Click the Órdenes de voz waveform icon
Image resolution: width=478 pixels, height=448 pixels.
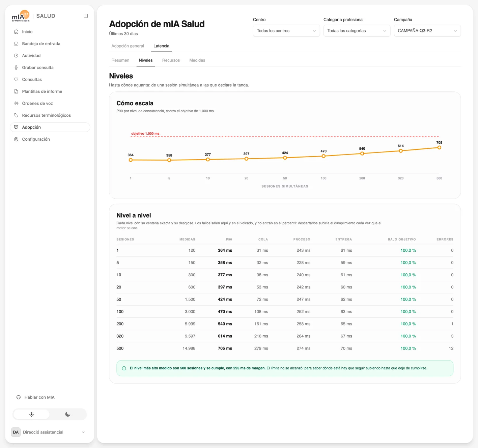point(16,103)
